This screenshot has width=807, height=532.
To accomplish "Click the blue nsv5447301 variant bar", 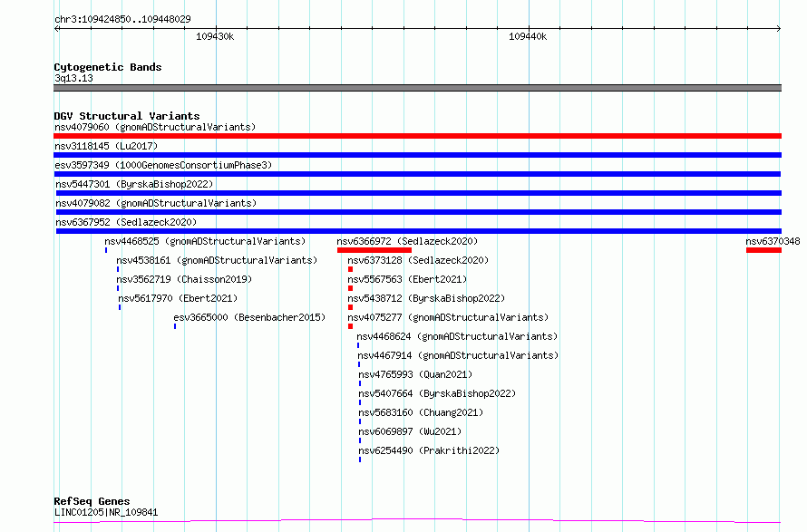I will (x=418, y=193).
